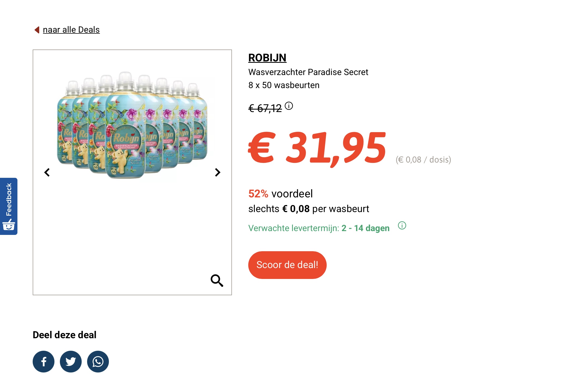
Task: Click the red arrow beside naar alle Deals
Action: coord(37,30)
